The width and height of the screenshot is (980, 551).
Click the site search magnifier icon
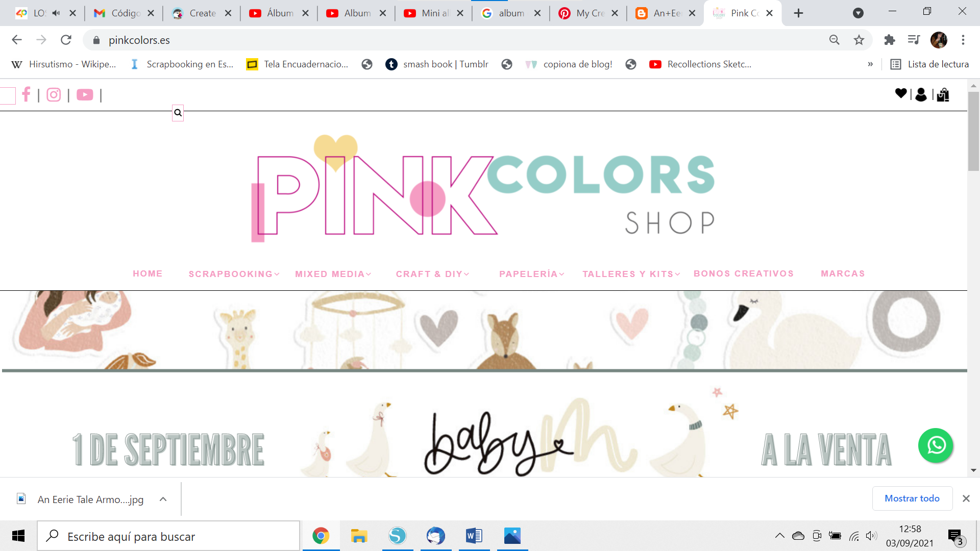coord(178,113)
